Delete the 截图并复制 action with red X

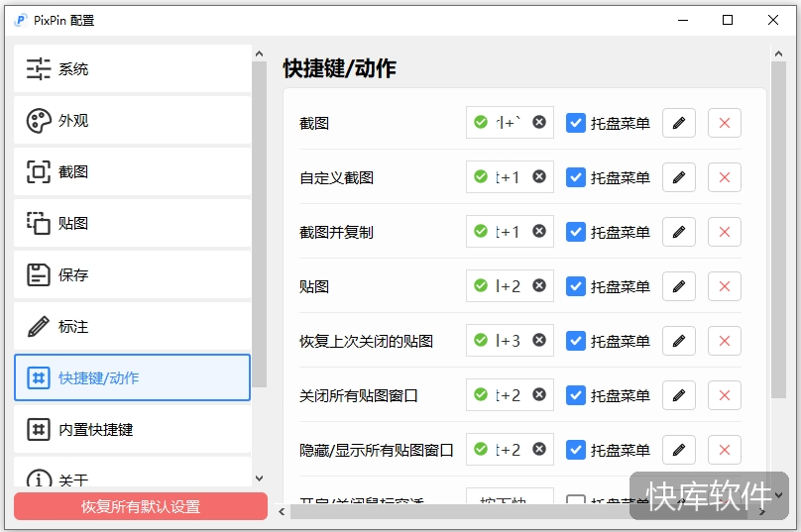click(x=725, y=232)
